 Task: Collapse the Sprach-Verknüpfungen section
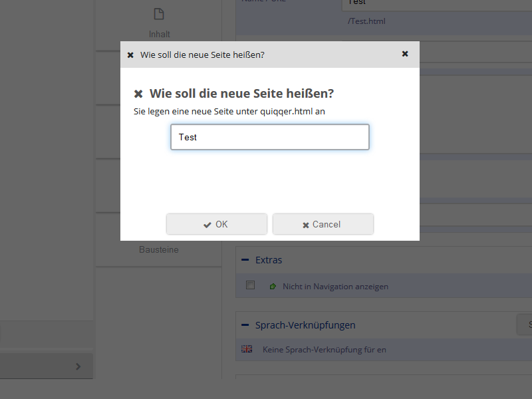[244, 325]
